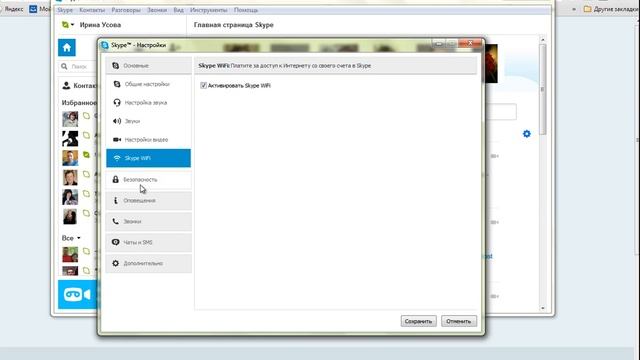
Task: Open the Звуки settings page
Action: [149, 121]
